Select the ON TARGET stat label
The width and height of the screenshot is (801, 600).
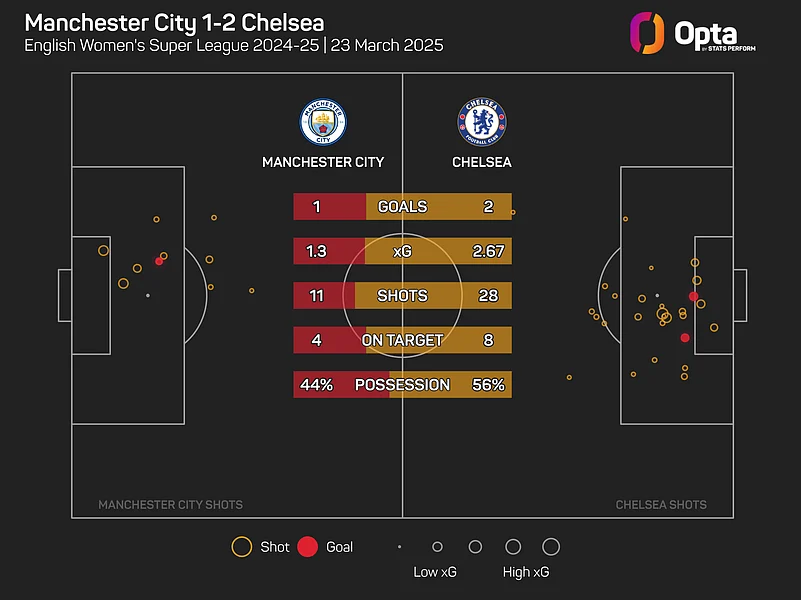pos(402,340)
